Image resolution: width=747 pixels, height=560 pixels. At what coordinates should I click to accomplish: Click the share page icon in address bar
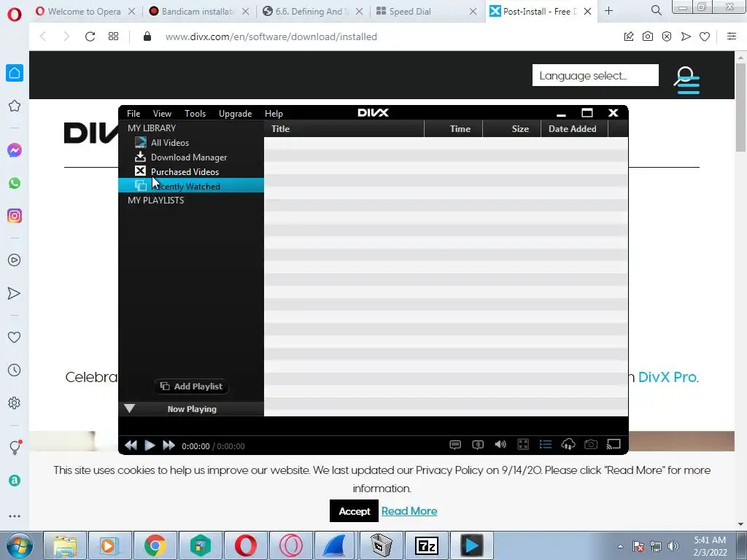pyautogui.click(x=629, y=36)
